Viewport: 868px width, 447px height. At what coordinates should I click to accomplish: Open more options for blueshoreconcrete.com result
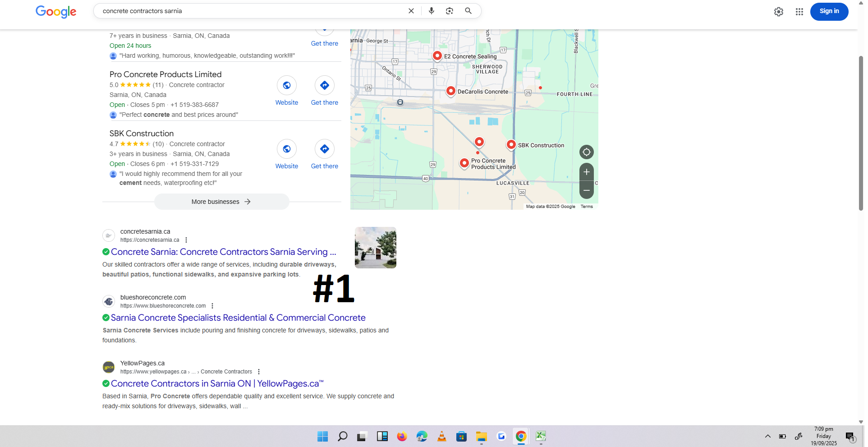212,306
